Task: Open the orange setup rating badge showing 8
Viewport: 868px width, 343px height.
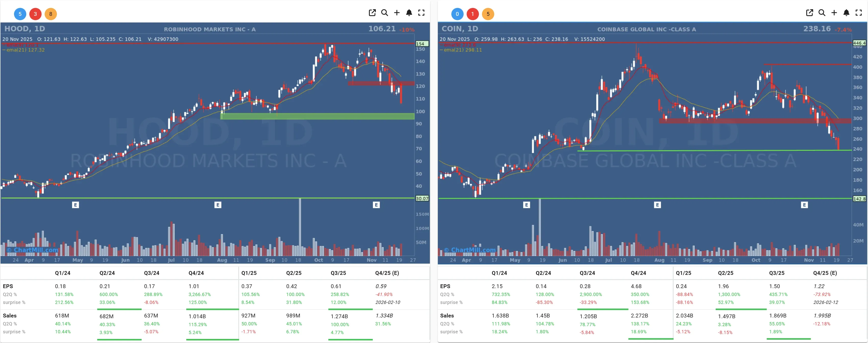Action: coord(51,14)
